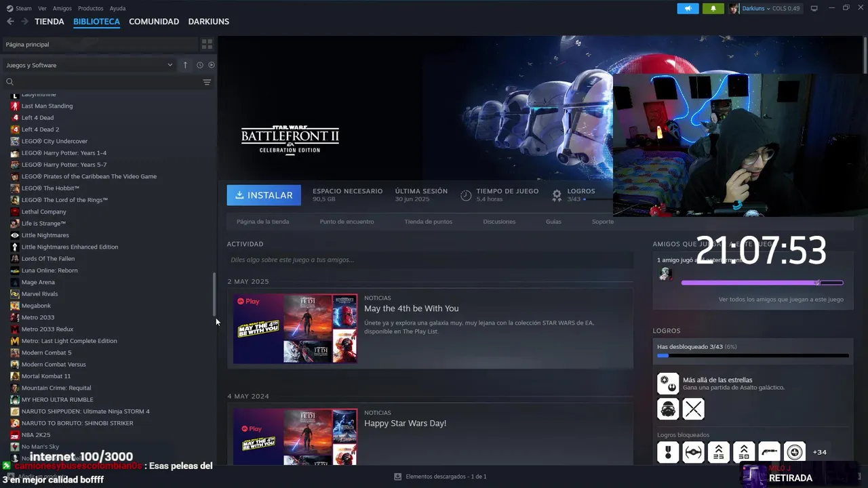Open Discusiones link
Screen dimensions: 868x488
pos(499,222)
